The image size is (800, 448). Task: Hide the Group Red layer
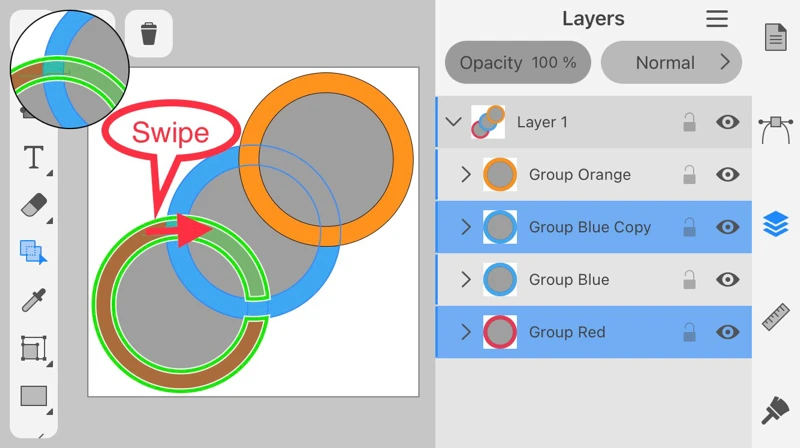(x=728, y=332)
